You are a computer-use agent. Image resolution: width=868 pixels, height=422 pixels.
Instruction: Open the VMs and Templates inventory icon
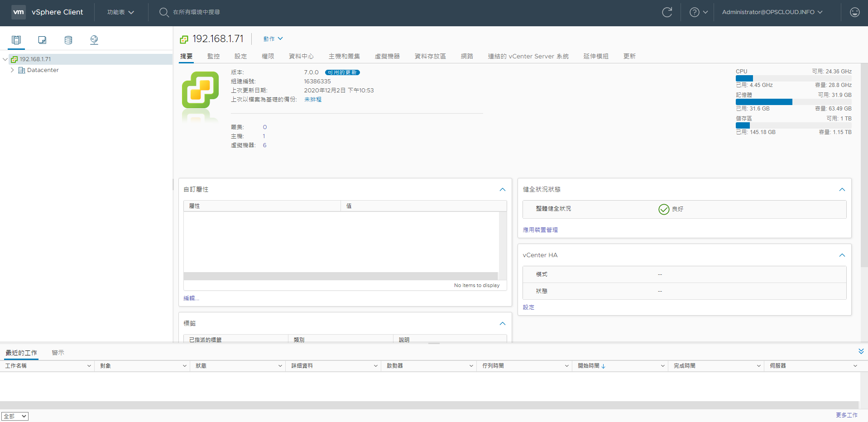(42, 40)
